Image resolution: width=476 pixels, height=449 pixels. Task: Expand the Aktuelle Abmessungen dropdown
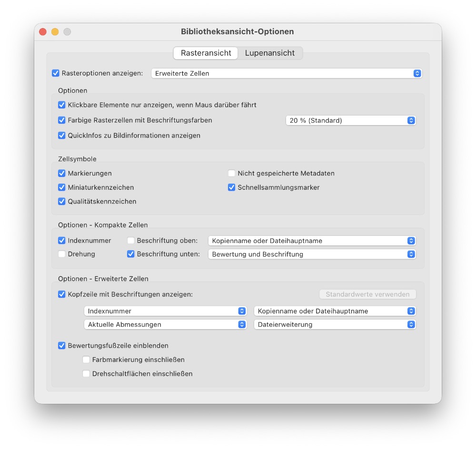point(165,324)
